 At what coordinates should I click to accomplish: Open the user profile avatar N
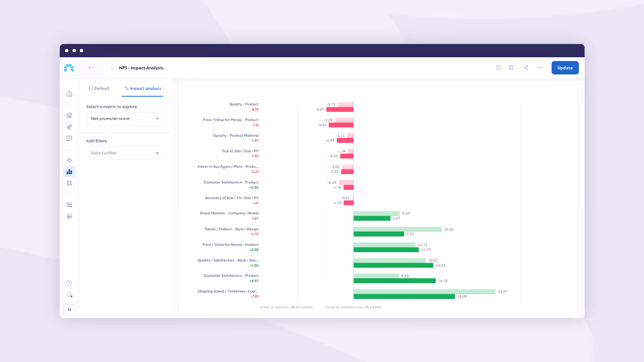click(69, 310)
